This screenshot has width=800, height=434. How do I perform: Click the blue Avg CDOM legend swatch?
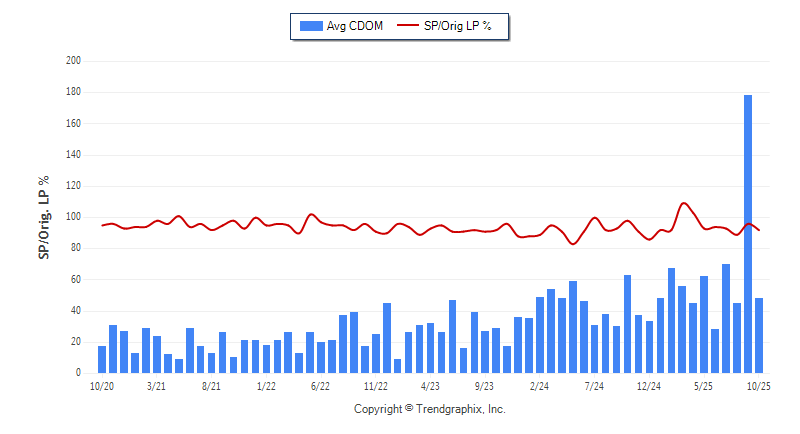tap(310, 26)
